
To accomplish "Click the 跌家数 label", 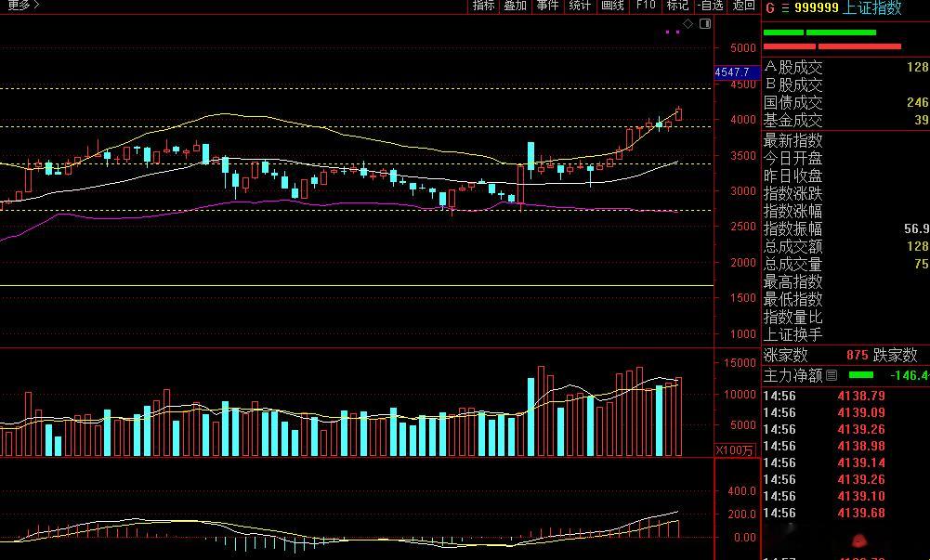I will [895, 355].
